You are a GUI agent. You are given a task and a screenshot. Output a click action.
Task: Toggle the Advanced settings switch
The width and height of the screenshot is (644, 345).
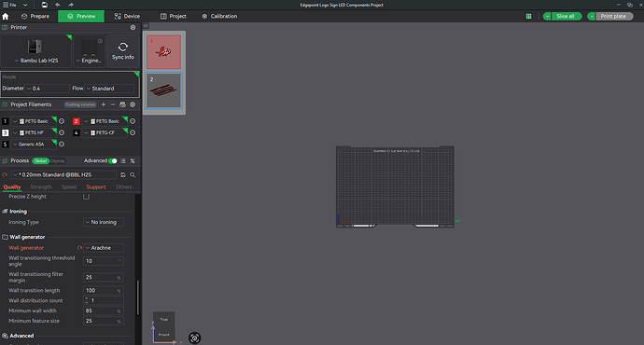113,160
